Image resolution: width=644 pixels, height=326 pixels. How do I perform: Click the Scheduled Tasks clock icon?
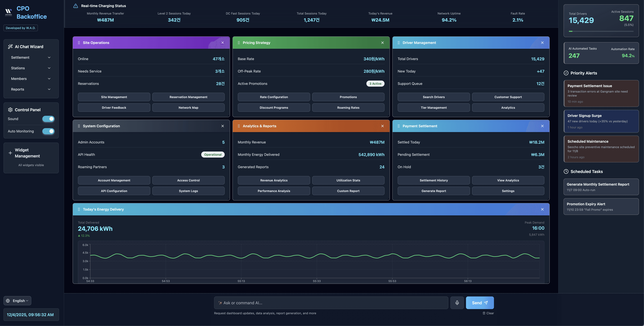(566, 171)
